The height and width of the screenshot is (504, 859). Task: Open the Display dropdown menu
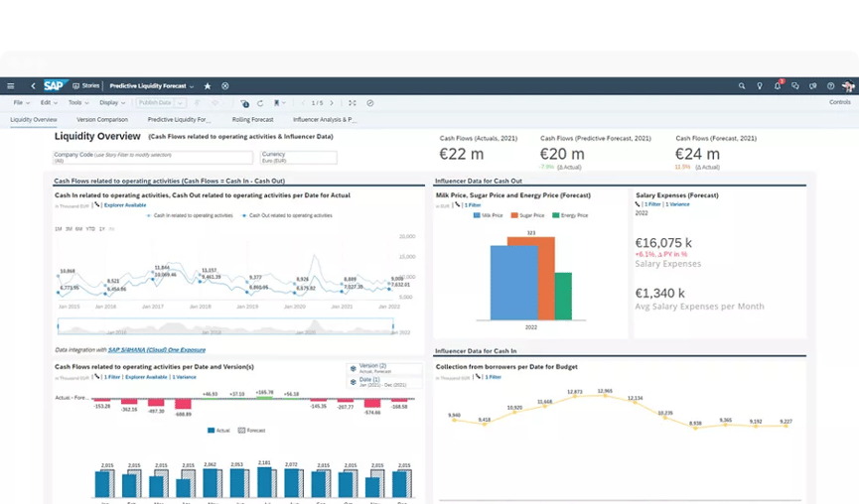(113, 103)
